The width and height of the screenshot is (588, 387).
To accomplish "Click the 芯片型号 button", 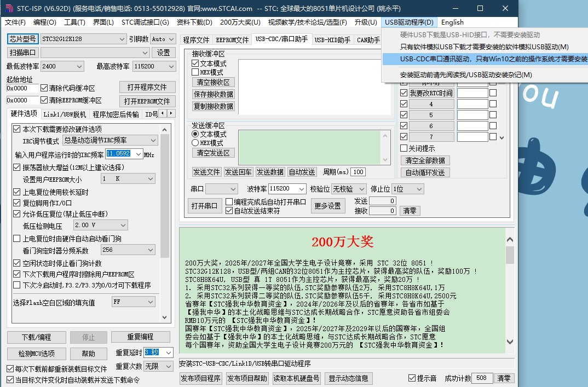I will (x=22, y=39).
